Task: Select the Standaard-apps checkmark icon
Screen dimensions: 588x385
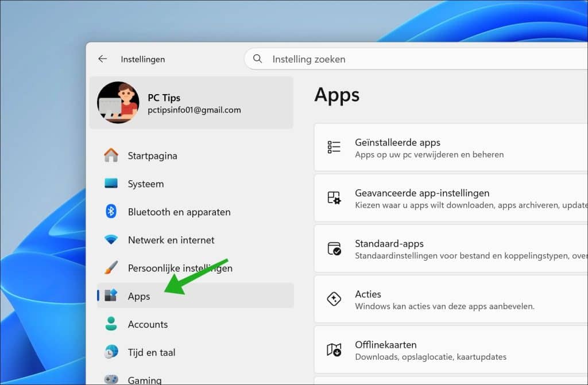Action: (334, 248)
